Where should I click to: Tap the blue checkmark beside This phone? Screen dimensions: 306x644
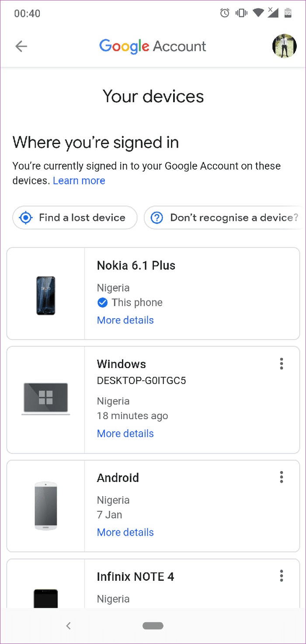pos(102,303)
